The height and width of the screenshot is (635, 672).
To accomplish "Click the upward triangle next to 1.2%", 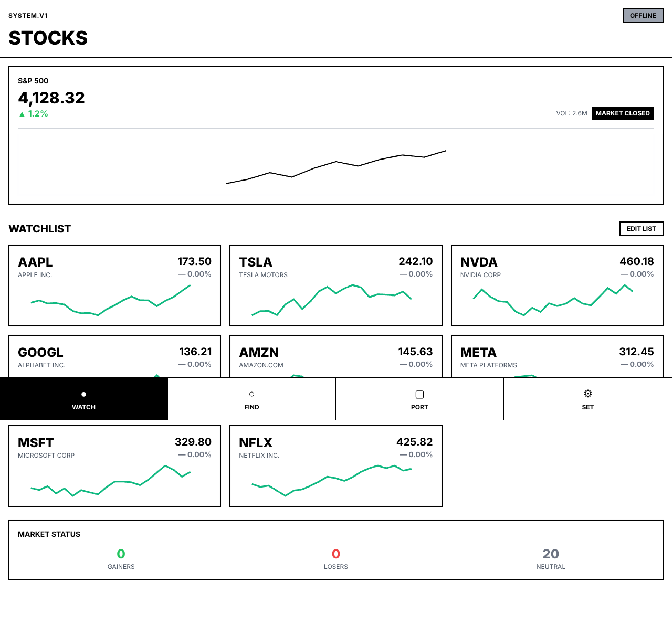I will [22, 113].
